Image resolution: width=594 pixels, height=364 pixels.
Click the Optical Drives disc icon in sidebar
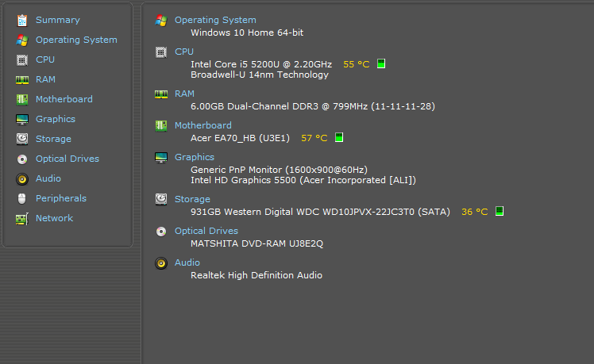(21, 159)
